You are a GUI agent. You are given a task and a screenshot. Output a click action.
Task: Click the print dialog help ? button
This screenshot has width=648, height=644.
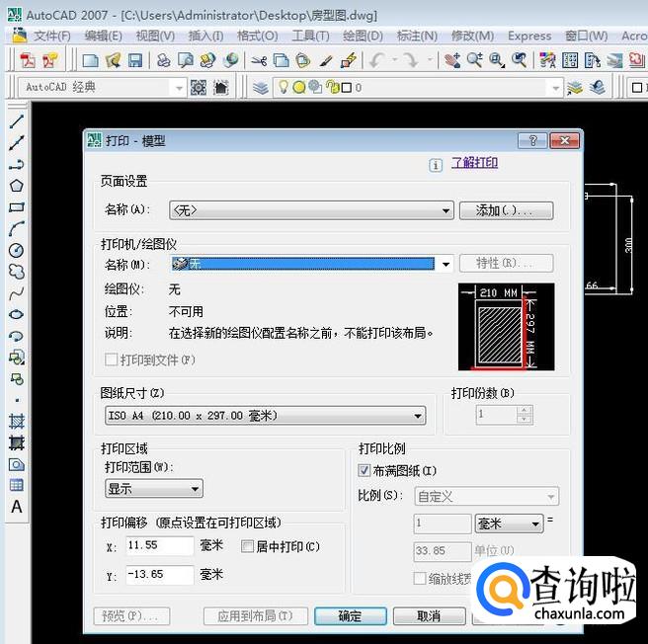coord(532,141)
